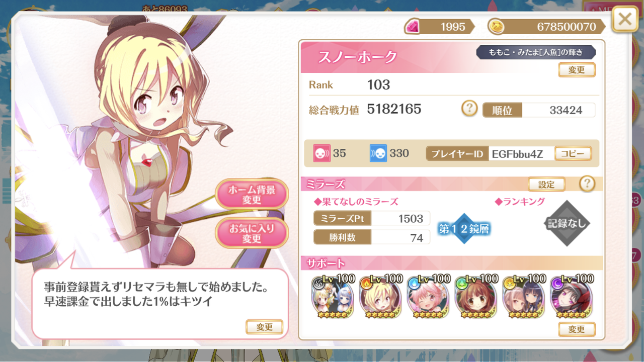
Task: Tap the blue follower count icon
Action: 378,153
